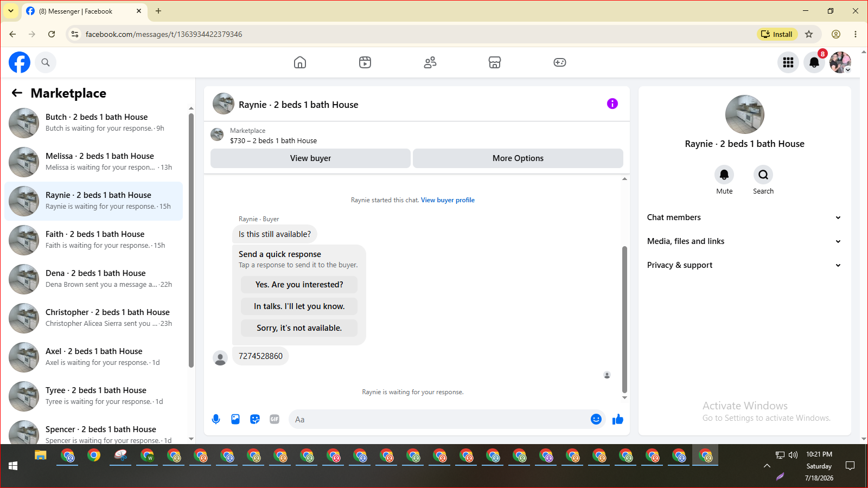Open the Faith 2 beds 1 bath House chat
This screenshot has height=488, width=868.
pyautogui.click(x=94, y=240)
